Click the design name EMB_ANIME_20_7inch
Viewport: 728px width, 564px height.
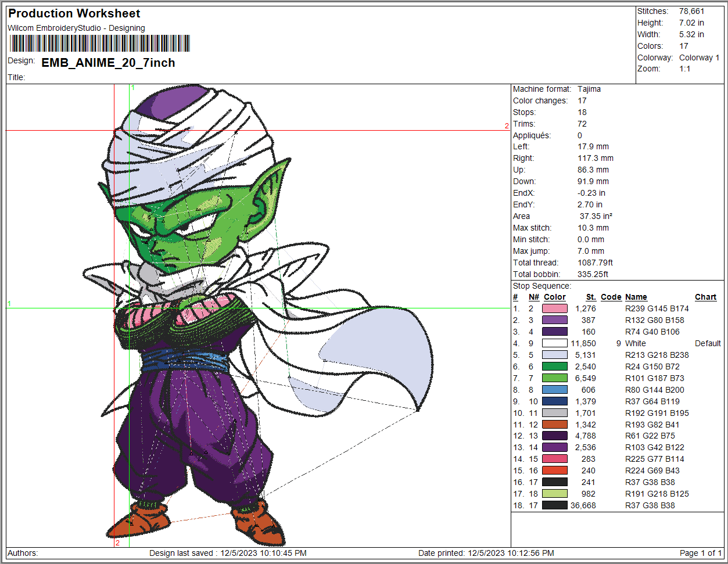coord(108,63)
